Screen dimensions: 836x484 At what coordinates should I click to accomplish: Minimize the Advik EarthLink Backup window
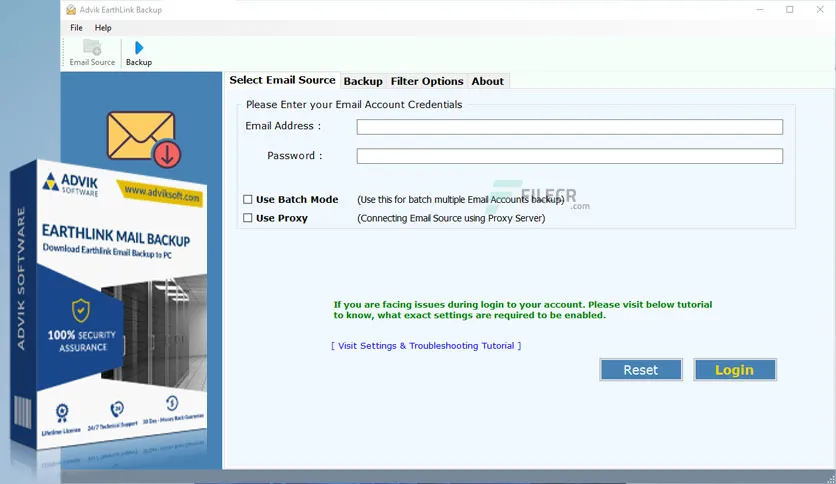(x=760, y=10)
